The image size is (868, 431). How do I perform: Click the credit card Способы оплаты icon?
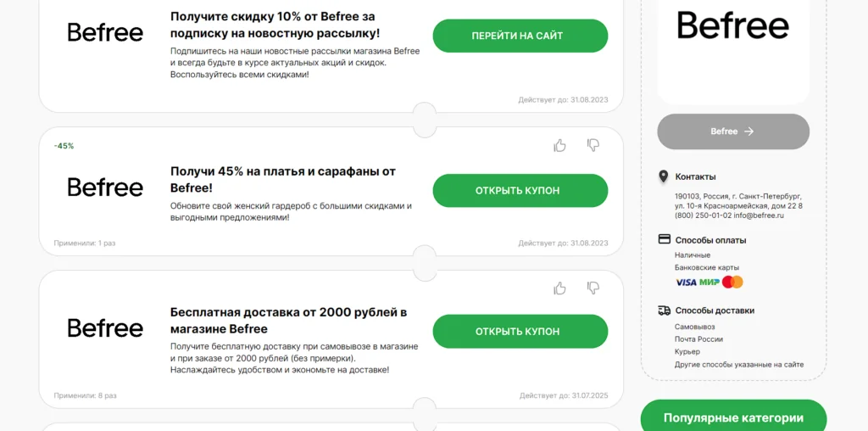coord(665,239)
